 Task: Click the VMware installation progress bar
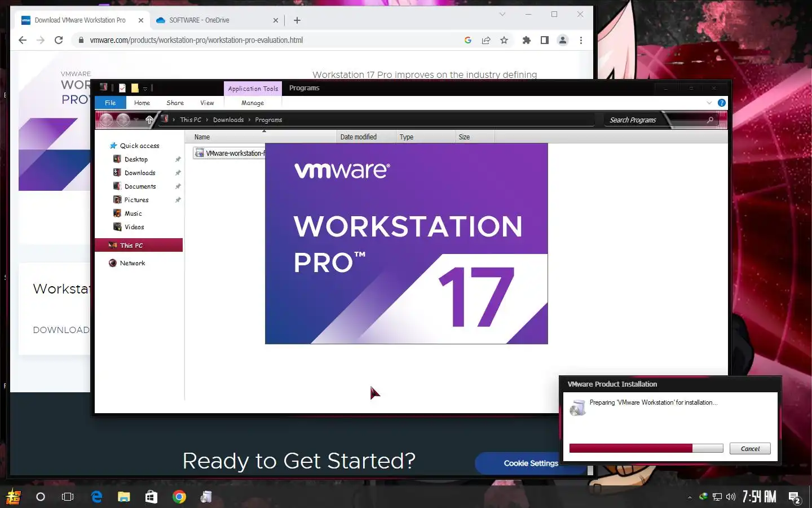coord(646,448)
